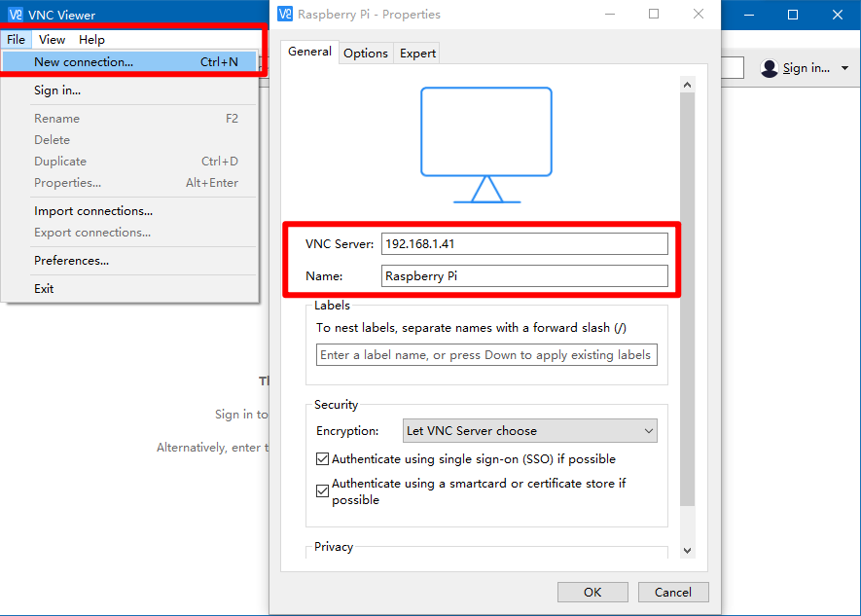Click the scrollbar up arrow in Properties

click(687, 85)
